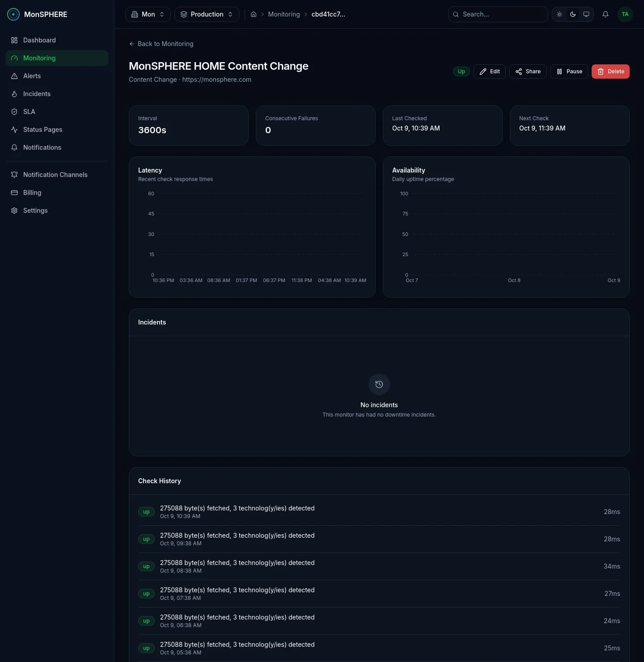Select the Oct 9, 10:39 AM check history row
This screenshot has height=662, width=644.
pos(379,512)
